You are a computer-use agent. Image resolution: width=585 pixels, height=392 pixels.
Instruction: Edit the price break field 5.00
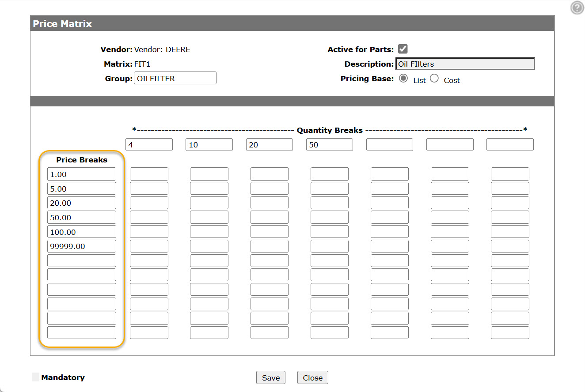(x=82, y=188)
